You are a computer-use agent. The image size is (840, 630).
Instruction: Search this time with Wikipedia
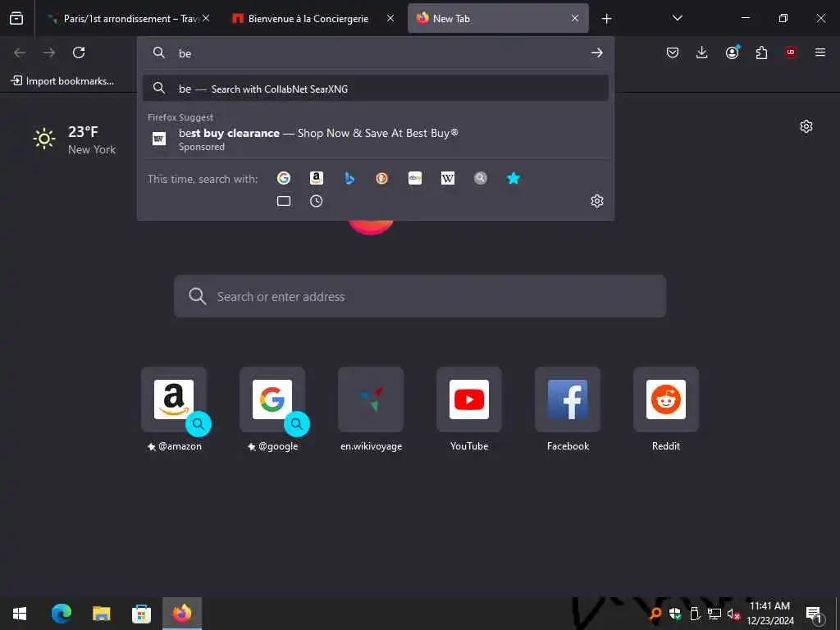tap(448, 178)
